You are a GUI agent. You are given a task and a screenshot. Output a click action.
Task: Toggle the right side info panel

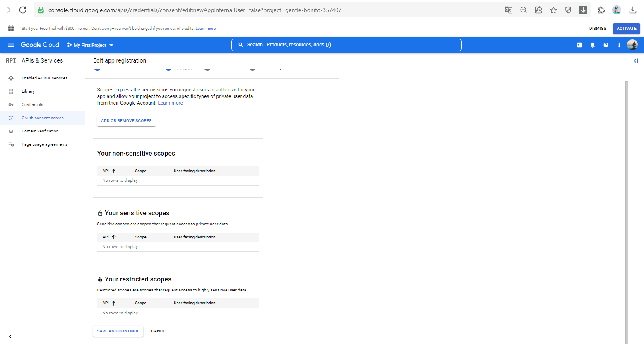[x=636, y=60]
